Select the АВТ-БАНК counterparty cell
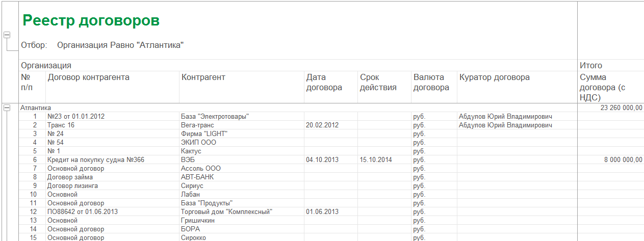 pos(197,177)
